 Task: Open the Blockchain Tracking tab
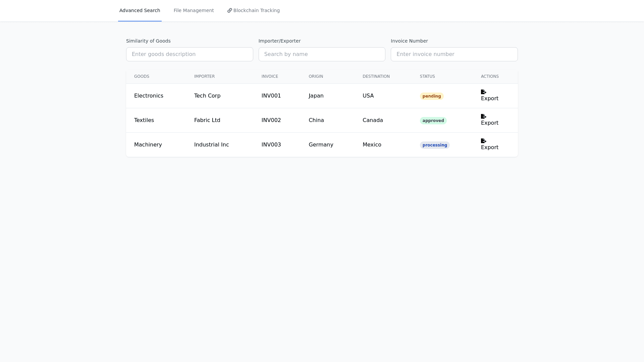click(x=256, y=10)
